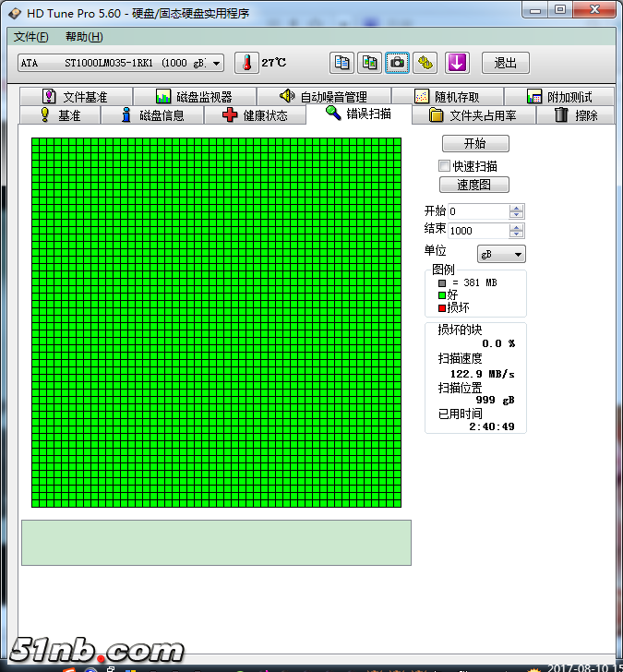This screenshot has width=623, height=672.
Task: Open the 健康状态 health tab
Action: (255, 115)
